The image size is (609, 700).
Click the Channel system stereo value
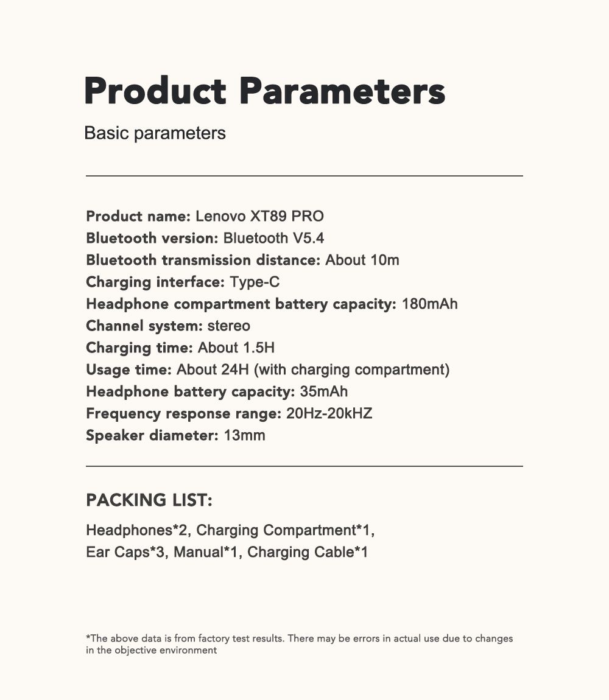tap(228, 326)
